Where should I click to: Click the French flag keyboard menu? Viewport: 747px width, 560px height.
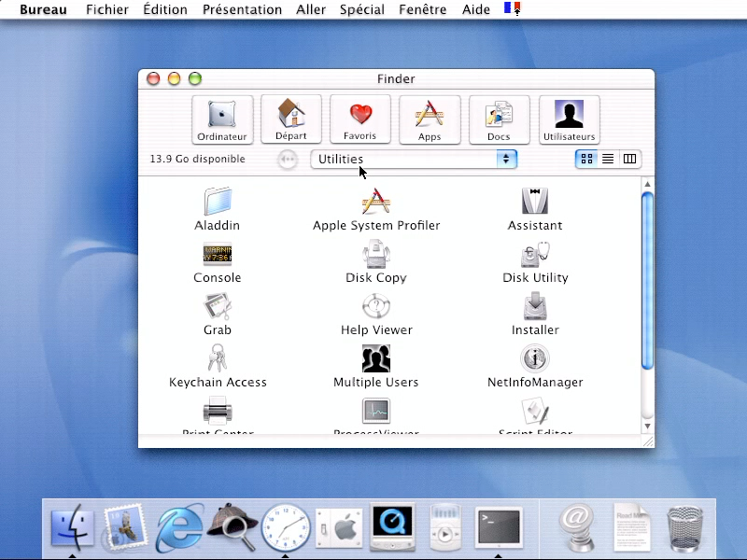click(x=512, y=8)
